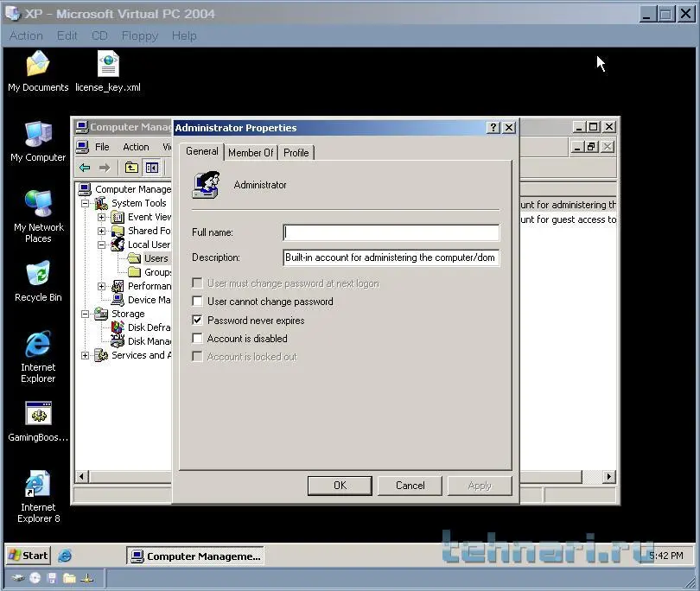Click the Apply button
700x591 pixels.
click(x=480, y=486)
